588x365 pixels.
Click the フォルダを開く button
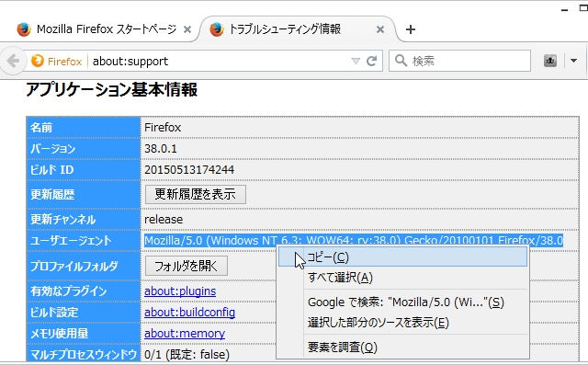[186, 266]
